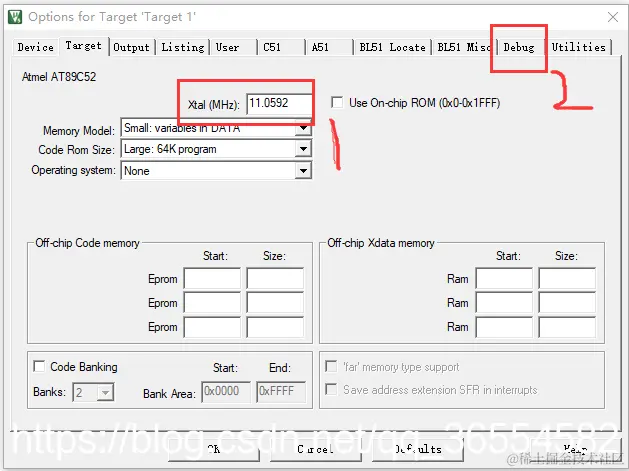629x471 pixels.
Task: Switch to the Device tab
Action: [x=35, y=47]
